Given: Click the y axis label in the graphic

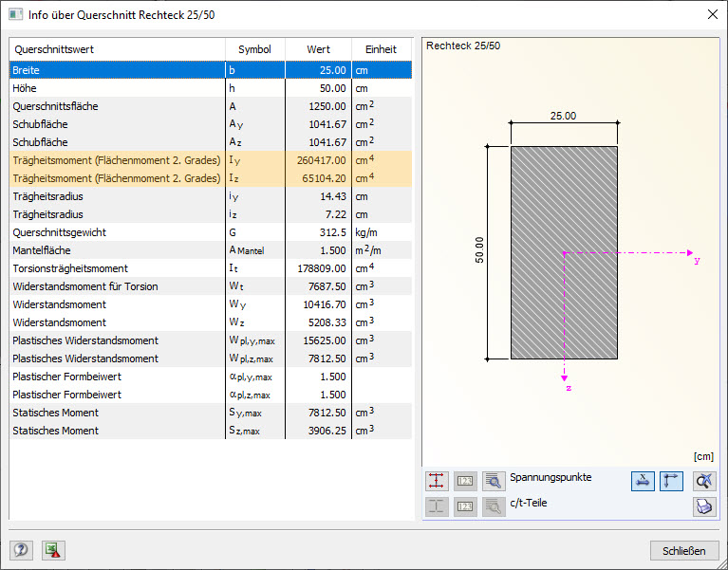Looking at the screenshot, I should coord(697,261).
